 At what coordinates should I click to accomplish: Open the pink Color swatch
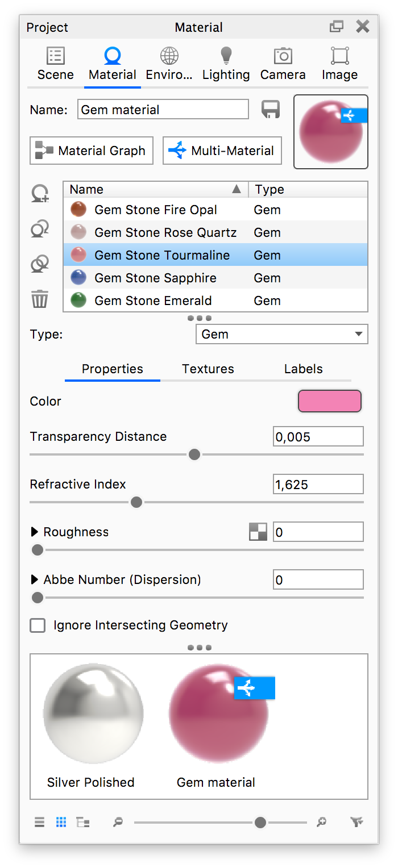click(330, 401)
